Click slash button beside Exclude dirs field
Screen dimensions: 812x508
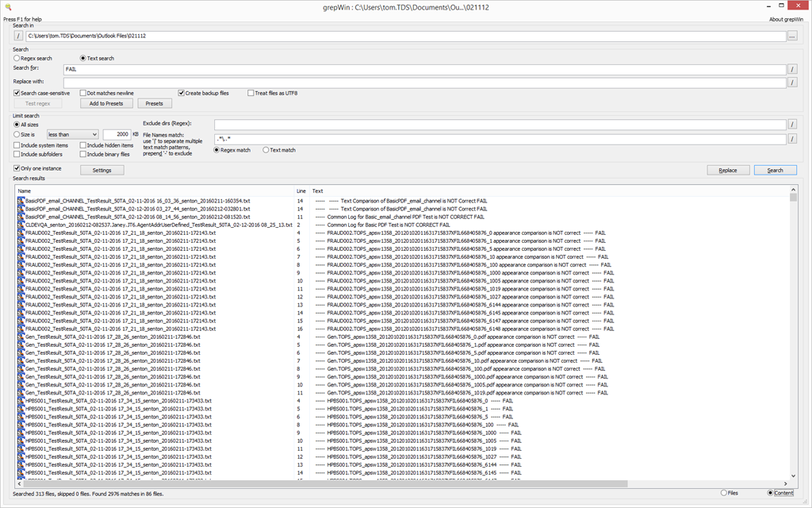pyautogui.click(x=791, y=124)
